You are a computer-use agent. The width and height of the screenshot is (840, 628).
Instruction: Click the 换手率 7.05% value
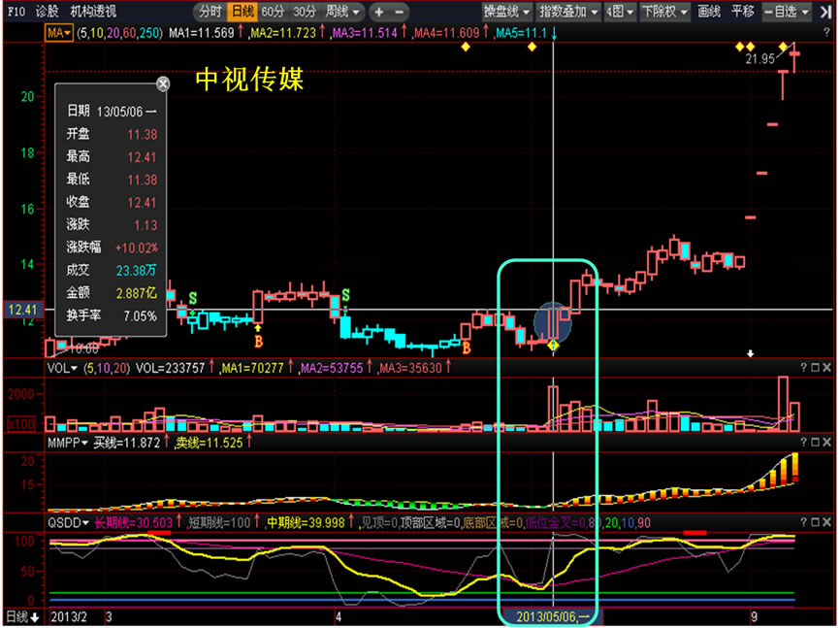click(141, 315)
